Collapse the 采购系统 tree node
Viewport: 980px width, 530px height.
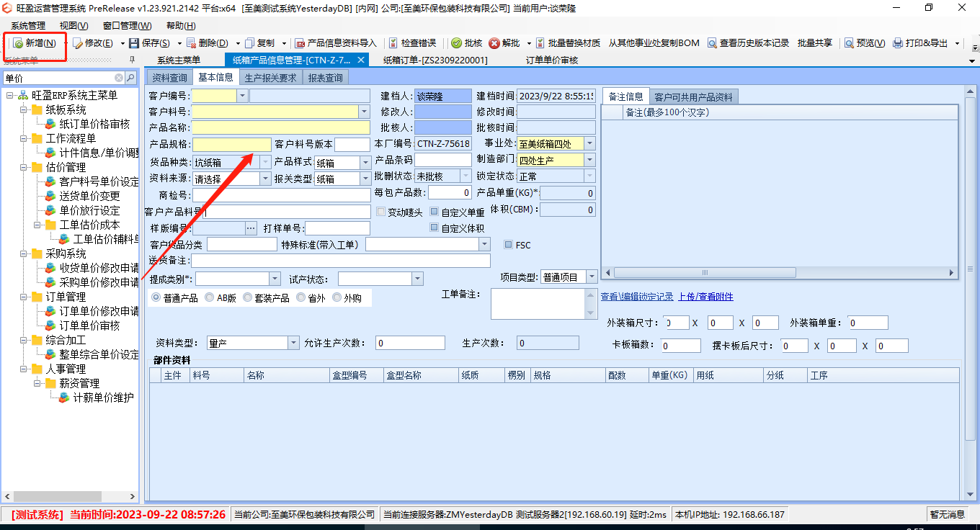point(23,253)
